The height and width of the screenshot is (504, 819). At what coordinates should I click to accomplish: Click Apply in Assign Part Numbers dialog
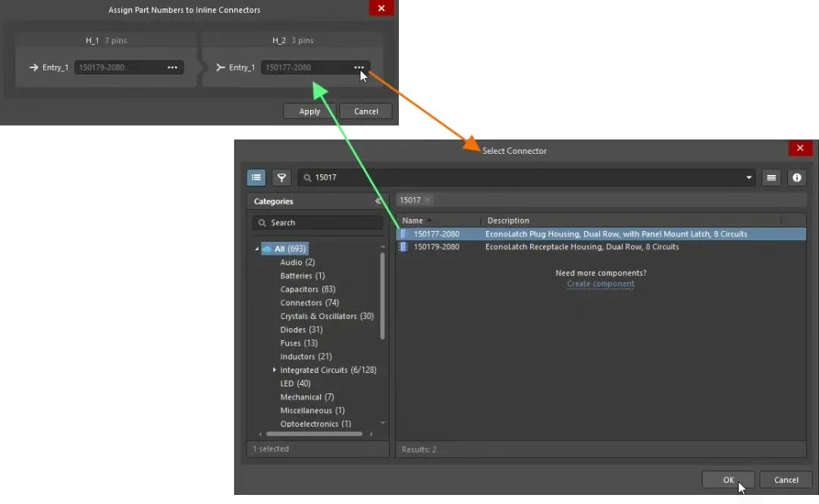[x=309, y=111]
